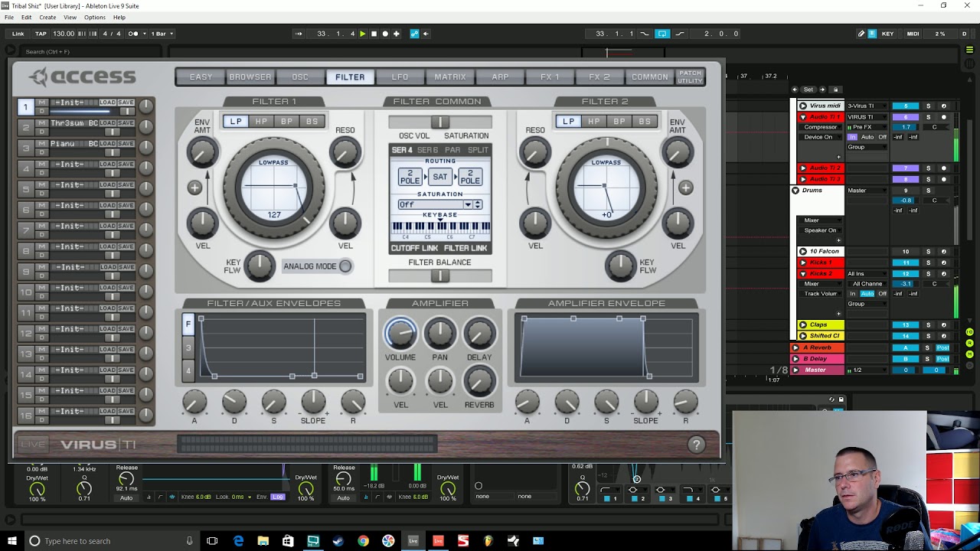980x551 pixels.
Task: Unfold the Virus midi track
Action: (x=802, y=106)
